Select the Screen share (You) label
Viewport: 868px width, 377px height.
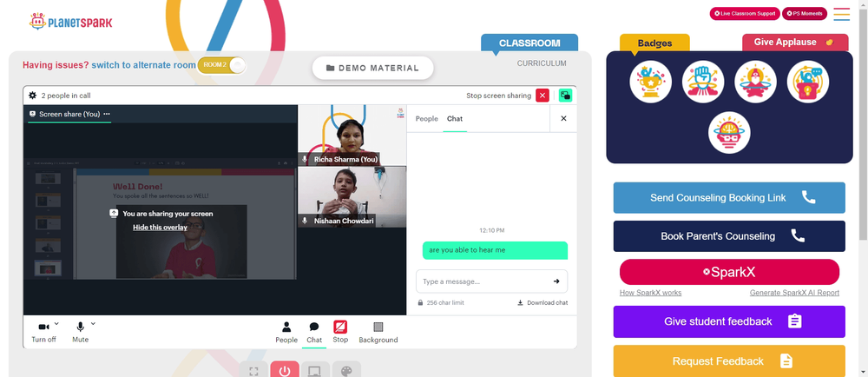point(69,114)
